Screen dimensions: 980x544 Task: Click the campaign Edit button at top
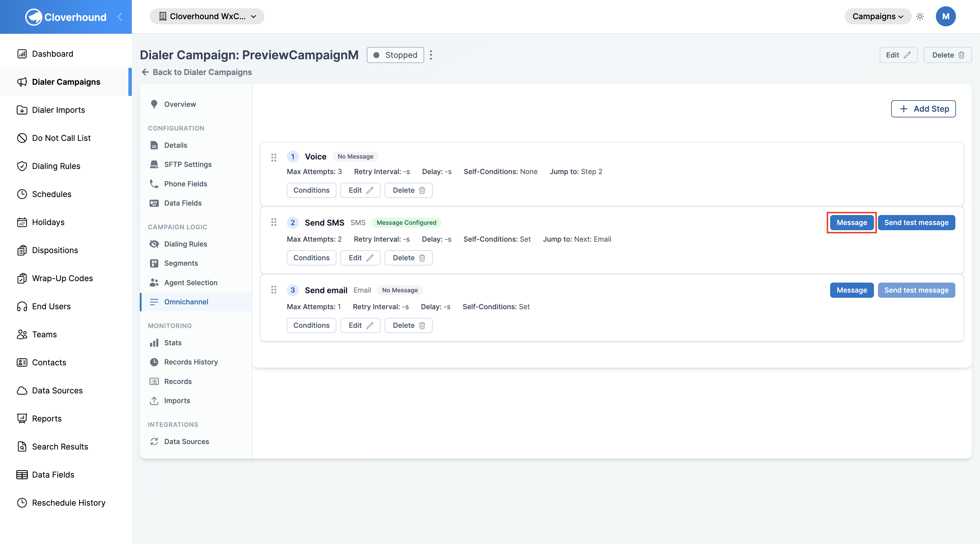(899, 55)
